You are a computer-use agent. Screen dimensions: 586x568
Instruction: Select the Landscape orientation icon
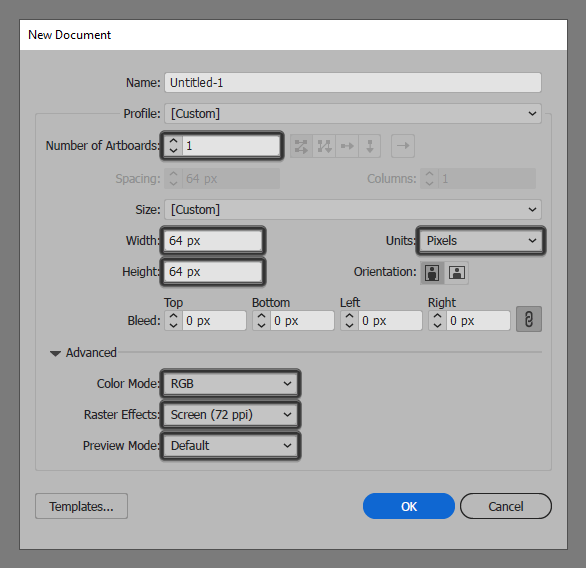coord(457,272)
